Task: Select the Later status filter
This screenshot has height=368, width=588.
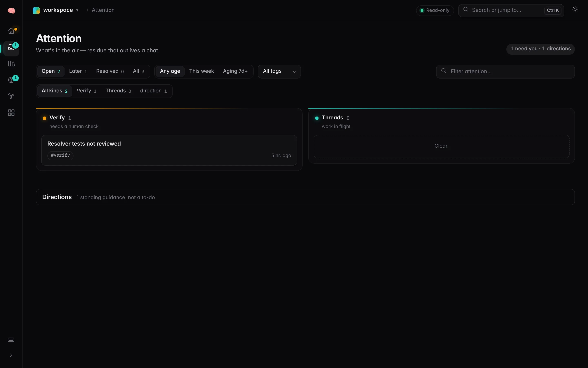Action: (x=78, y=71)
